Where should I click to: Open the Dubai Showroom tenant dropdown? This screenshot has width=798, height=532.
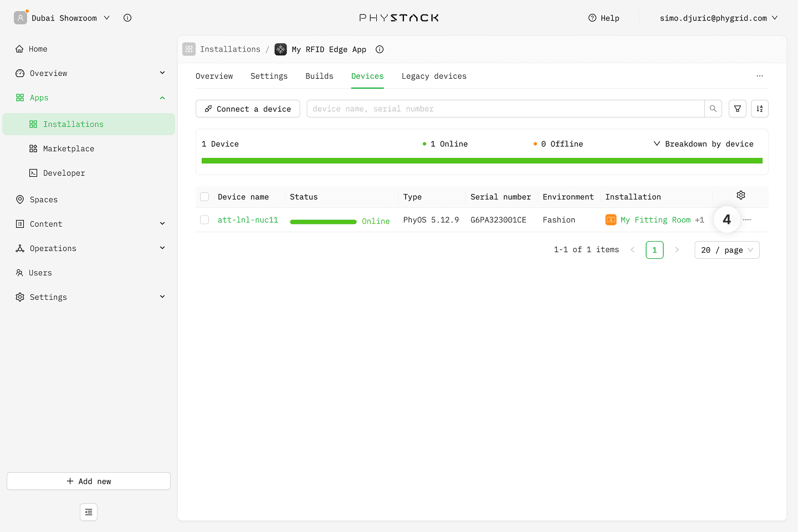click(x=70, y=18)
